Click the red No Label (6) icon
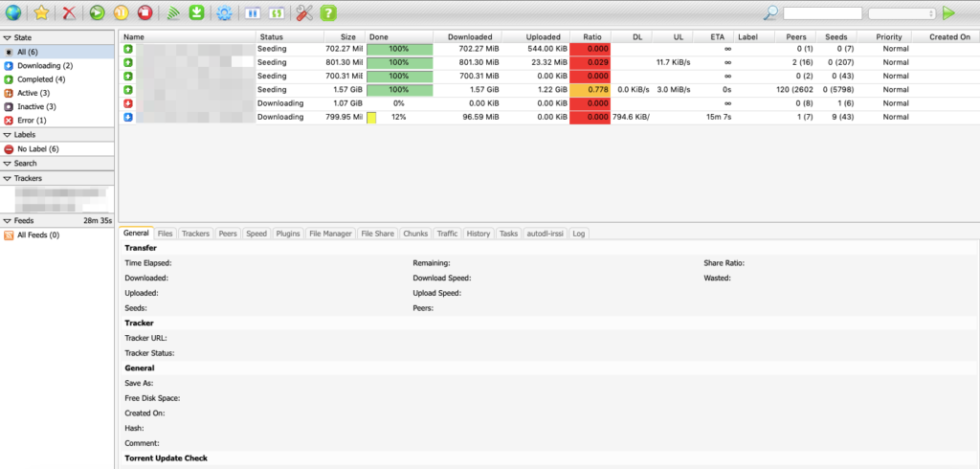 [9, 148]
